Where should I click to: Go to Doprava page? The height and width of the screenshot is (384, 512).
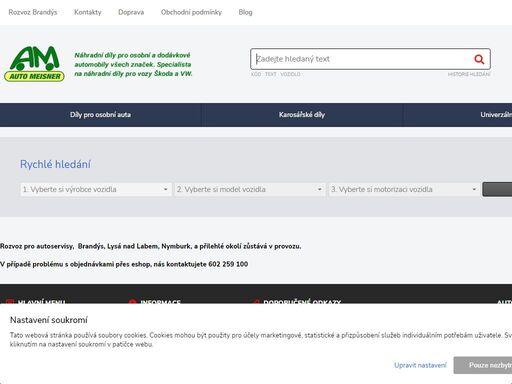point(131,12)
